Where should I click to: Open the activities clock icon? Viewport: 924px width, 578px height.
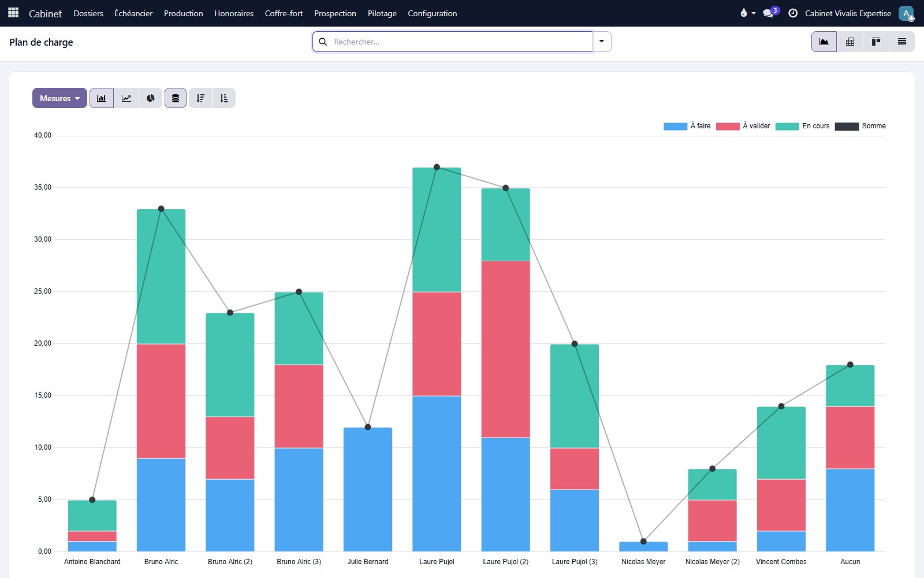[793, 13]
